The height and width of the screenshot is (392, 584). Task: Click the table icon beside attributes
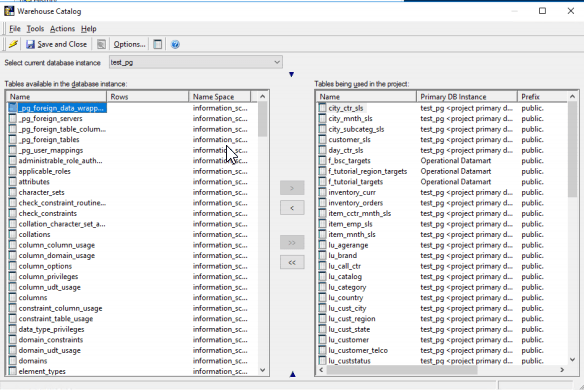[x=13, y=182]
